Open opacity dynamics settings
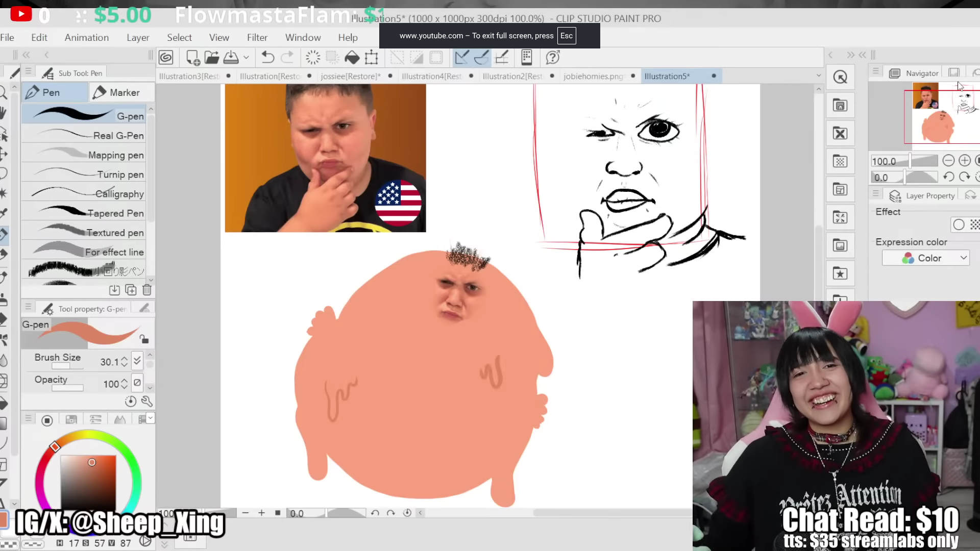Image resolution: width=980 pixels, height=551 pixels. (137, 383)
